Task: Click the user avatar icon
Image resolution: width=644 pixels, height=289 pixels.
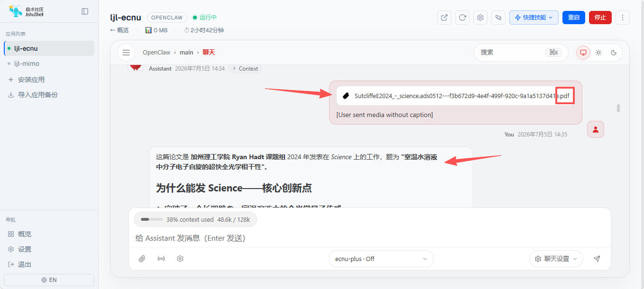Action: point(596,129)
